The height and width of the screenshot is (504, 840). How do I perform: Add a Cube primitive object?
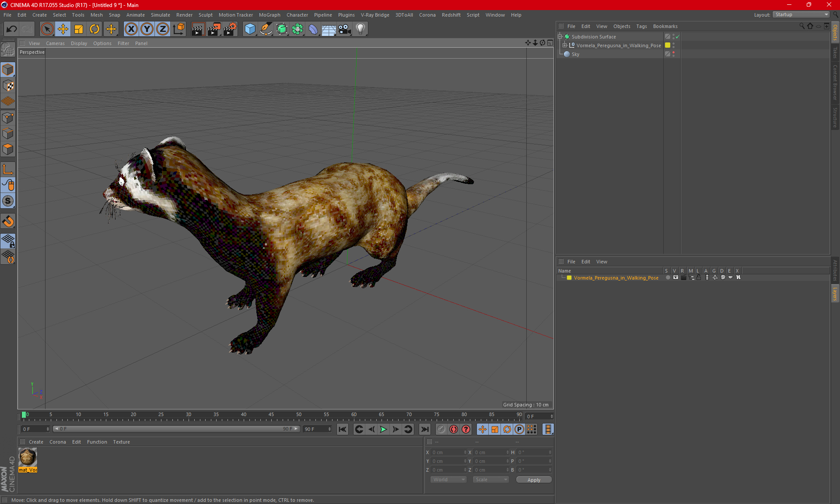pyautogui.click(x=250, y=29)
